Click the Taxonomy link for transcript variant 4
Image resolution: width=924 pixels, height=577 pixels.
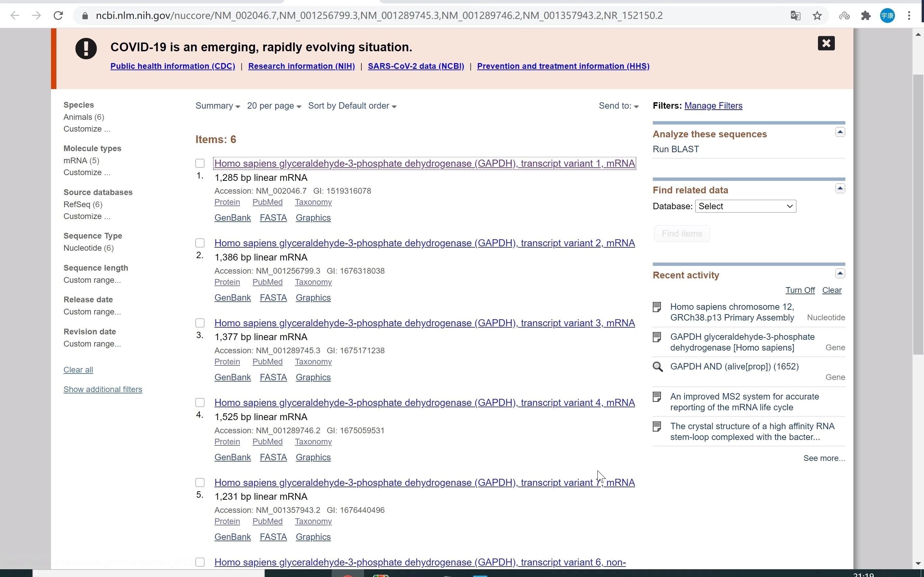point(313,441)
